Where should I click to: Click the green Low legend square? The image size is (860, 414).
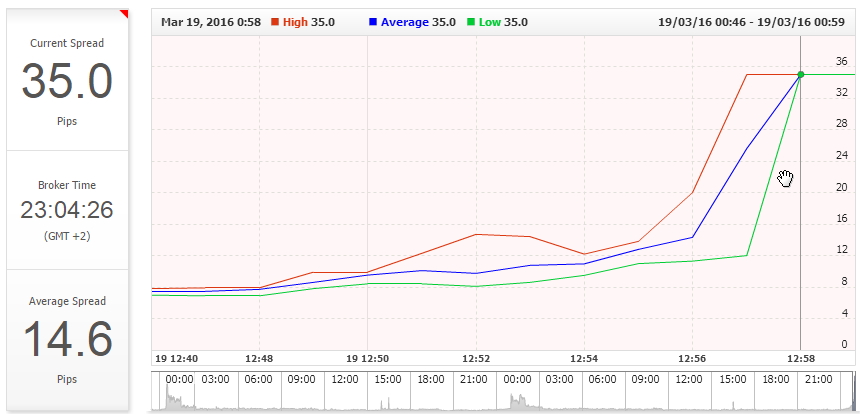pyautogui.click(x=471, y=22)
